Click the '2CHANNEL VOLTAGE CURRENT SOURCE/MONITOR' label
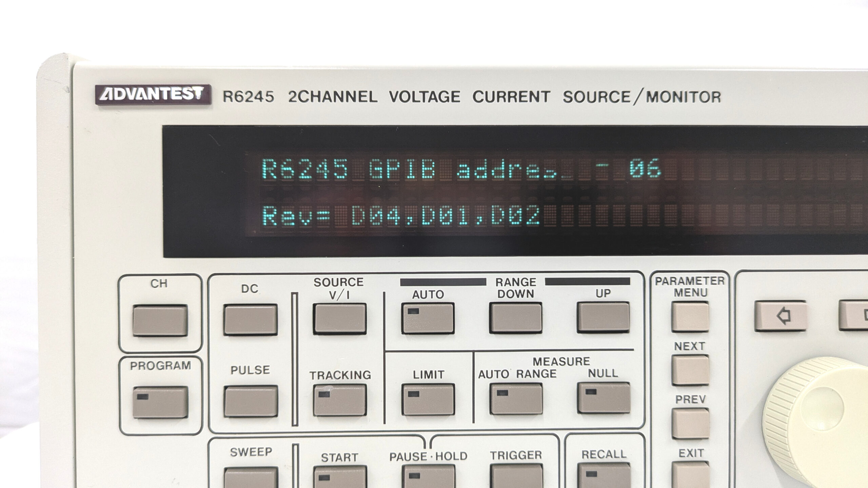Image resolution: width=868 pixels, height=488 pixels. [505, 97]
